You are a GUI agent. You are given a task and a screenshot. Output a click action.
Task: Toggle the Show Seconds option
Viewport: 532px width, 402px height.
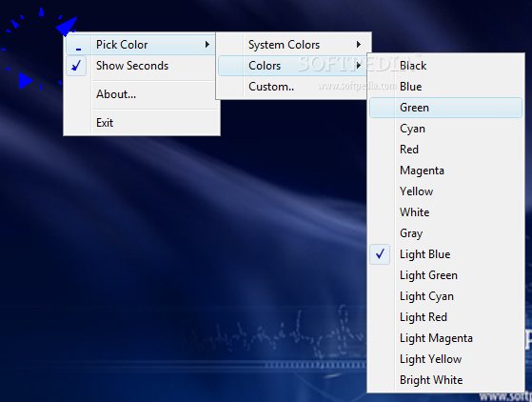click(141, 66)
